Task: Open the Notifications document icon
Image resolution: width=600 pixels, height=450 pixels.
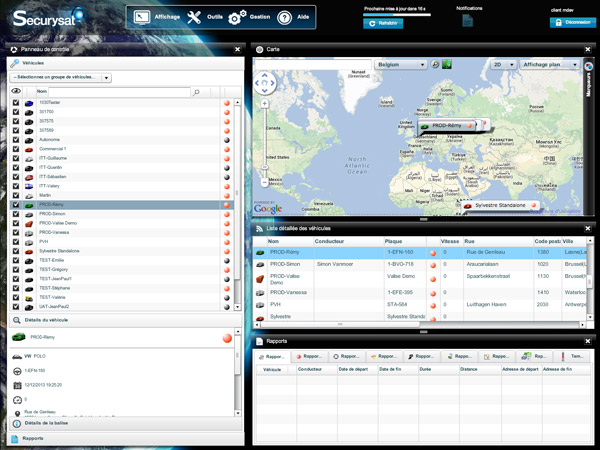Action: (470, 21)
